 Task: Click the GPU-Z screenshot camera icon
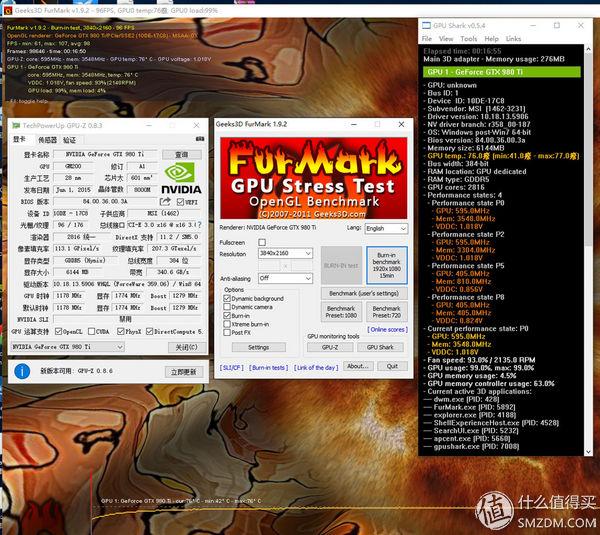click(200, 139)
